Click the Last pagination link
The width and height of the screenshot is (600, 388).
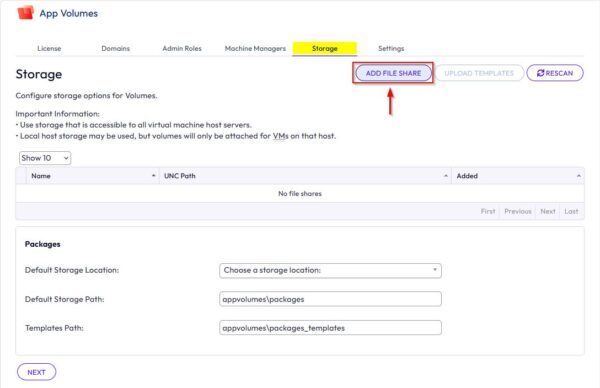pyautogui.click(x=571, y=211)
